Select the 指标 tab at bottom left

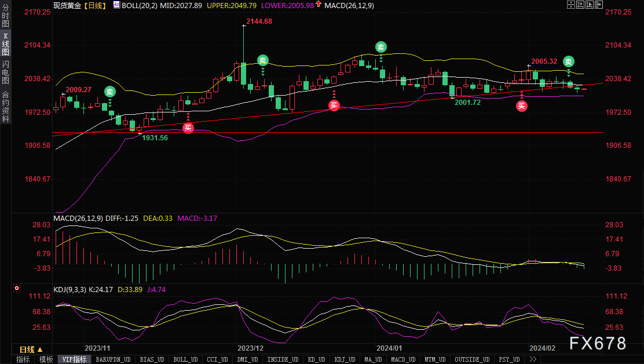[x=23, y=359]
